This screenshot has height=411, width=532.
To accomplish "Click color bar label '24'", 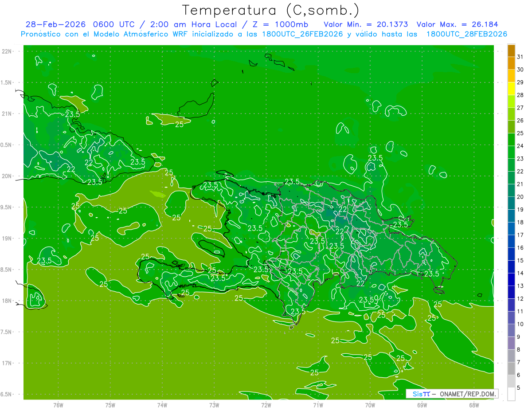I will click(520, 146).
